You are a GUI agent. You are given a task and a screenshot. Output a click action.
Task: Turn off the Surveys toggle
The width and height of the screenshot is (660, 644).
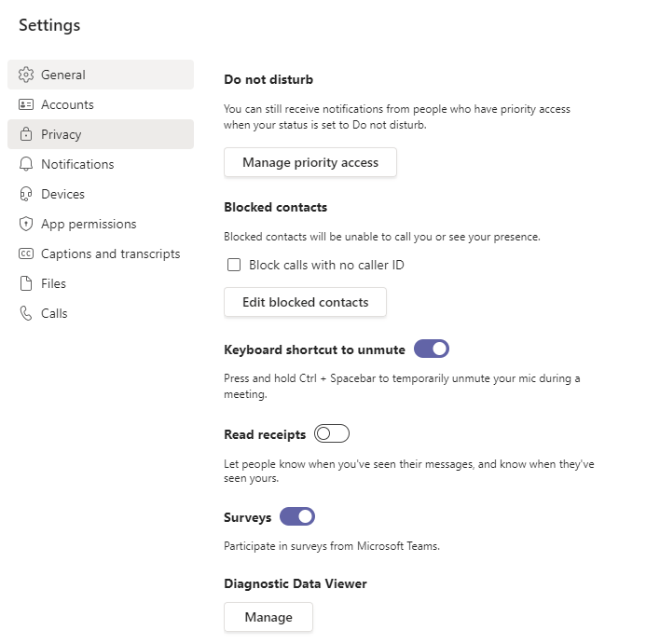point(297,516)
